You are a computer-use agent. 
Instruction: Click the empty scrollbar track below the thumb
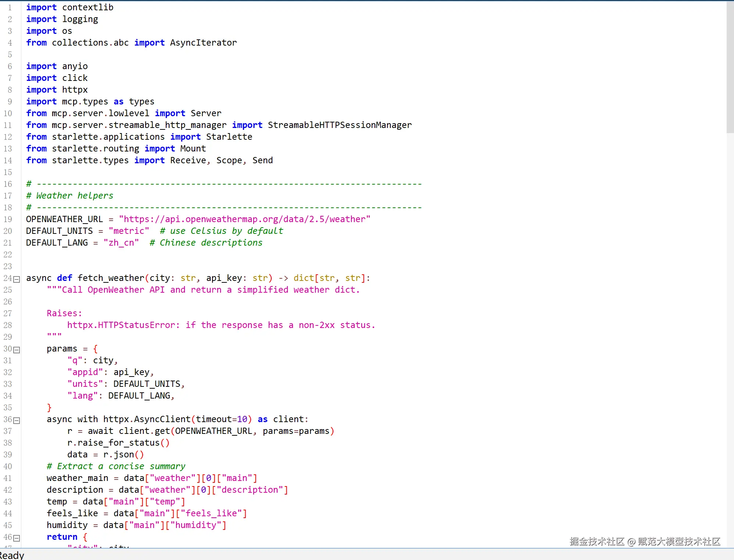pos(730,331)
